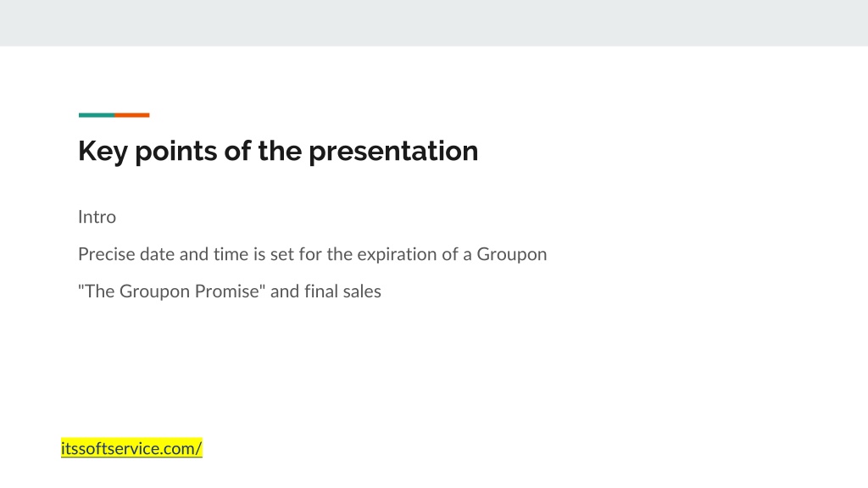Click the "Intro" bullet text
This screenshot has height=488, width=868.
click(x=97, y=216)
